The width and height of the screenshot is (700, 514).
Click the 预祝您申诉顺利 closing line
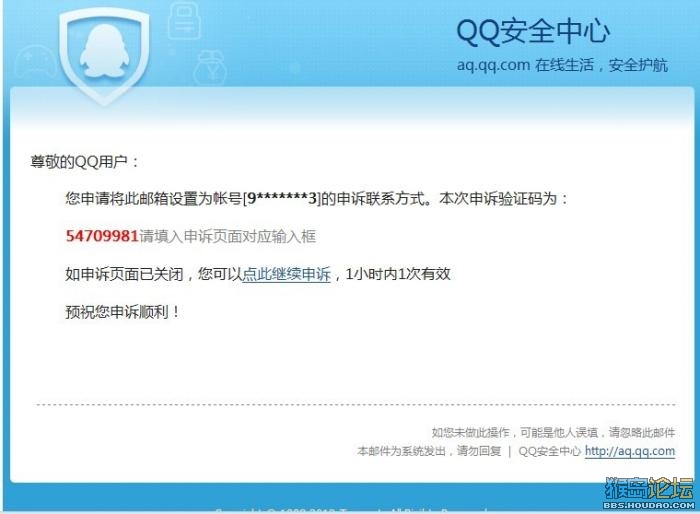coord(122,312)
